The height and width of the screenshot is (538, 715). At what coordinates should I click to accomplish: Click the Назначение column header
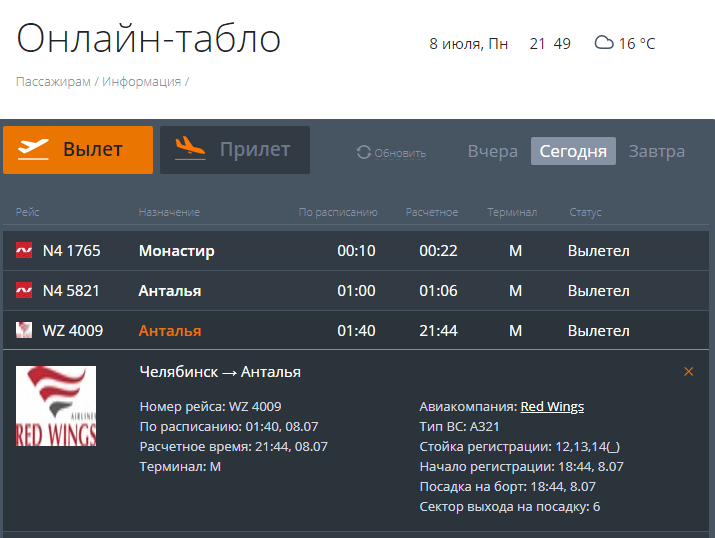click(169, 212)
